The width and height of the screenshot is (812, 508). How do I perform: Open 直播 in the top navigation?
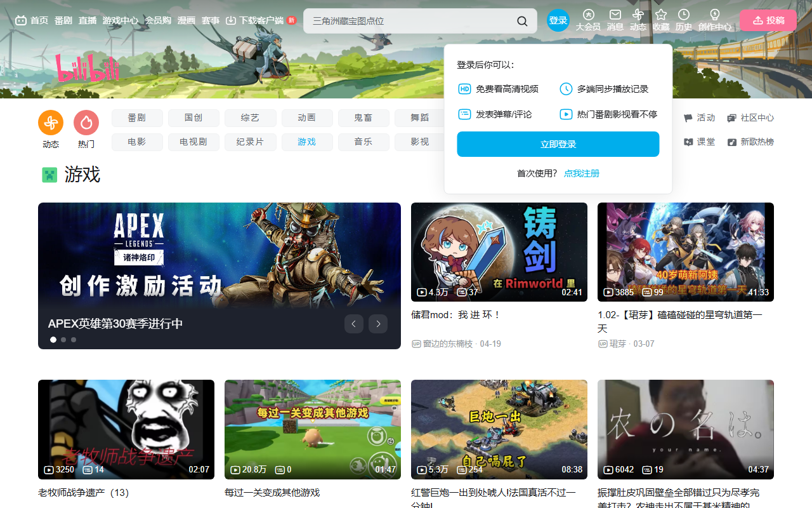pyautogui.click(x=88, y=20)
